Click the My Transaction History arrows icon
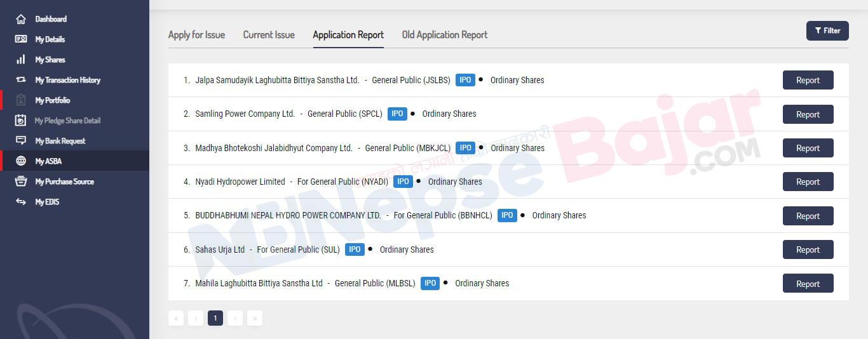The width and height of the screenshot is (868, 339). click(x=21, y=80)
